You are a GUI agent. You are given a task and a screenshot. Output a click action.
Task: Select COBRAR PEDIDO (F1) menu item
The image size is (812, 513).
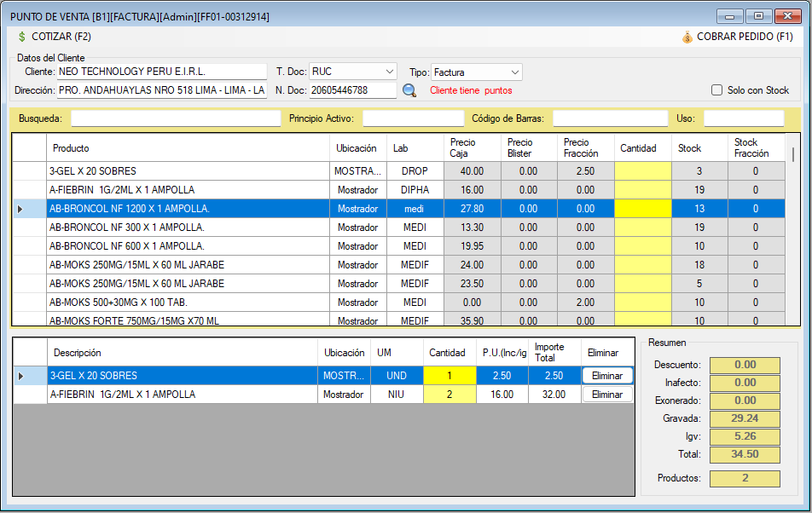click(745, 37)
